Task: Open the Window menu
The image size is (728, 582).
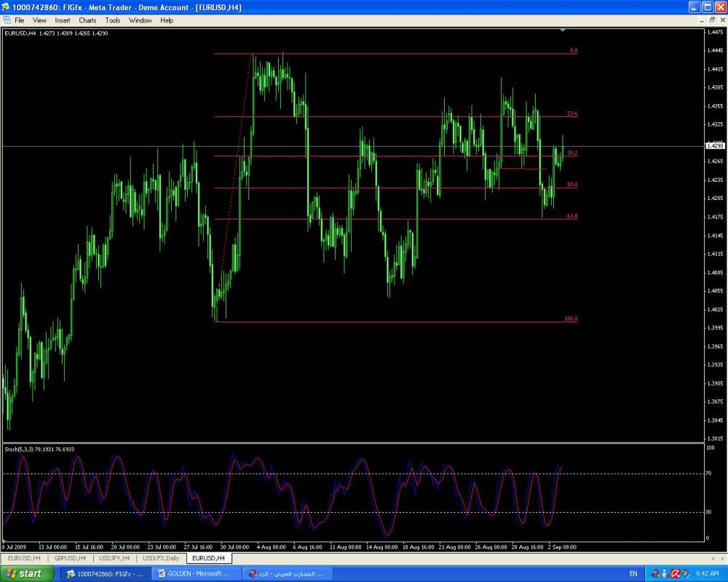Action: (140, 20)
